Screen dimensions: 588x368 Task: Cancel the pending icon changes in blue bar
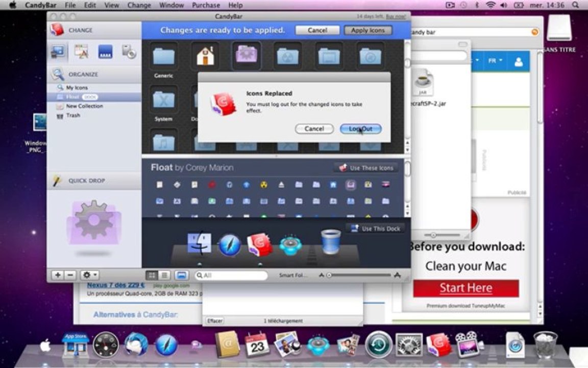[317, 31]
